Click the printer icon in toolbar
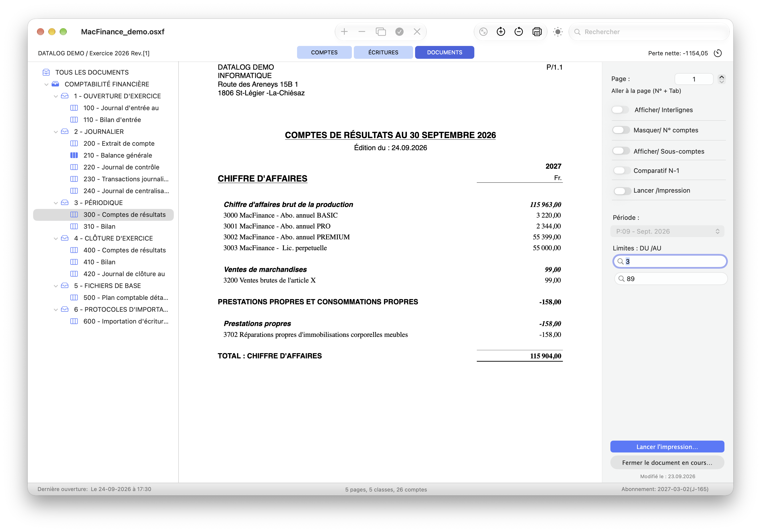 click(537, 32)
